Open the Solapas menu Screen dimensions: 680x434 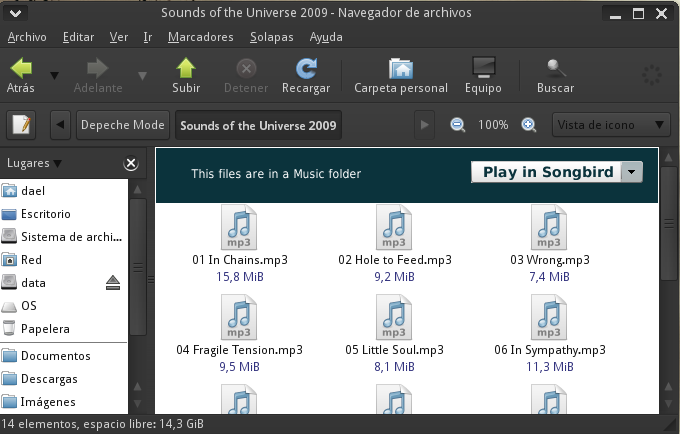(271, 37)
